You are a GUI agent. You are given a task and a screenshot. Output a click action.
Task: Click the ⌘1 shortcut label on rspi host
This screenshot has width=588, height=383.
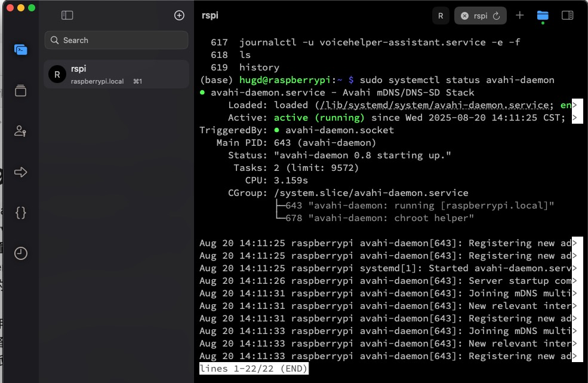[x=138, y=81]
